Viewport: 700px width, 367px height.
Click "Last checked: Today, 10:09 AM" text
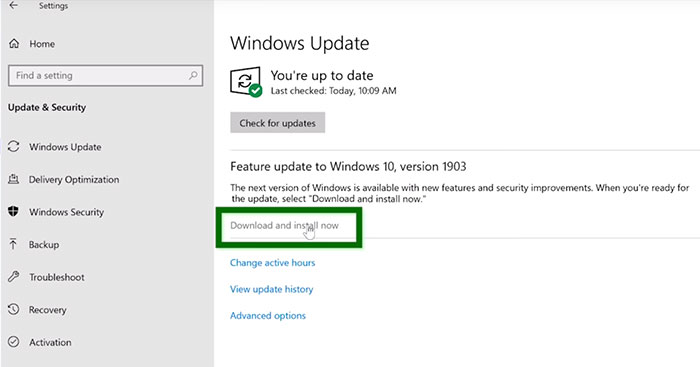click(333, 91)
